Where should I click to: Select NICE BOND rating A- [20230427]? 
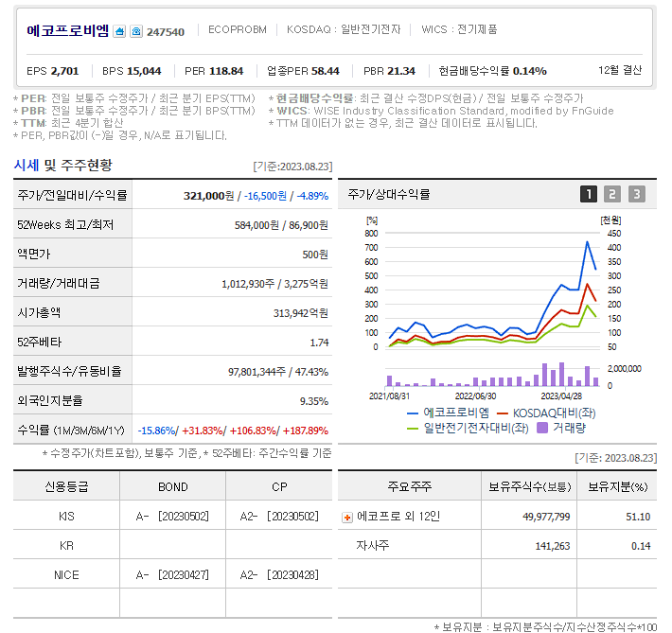(x=172, y=574)
